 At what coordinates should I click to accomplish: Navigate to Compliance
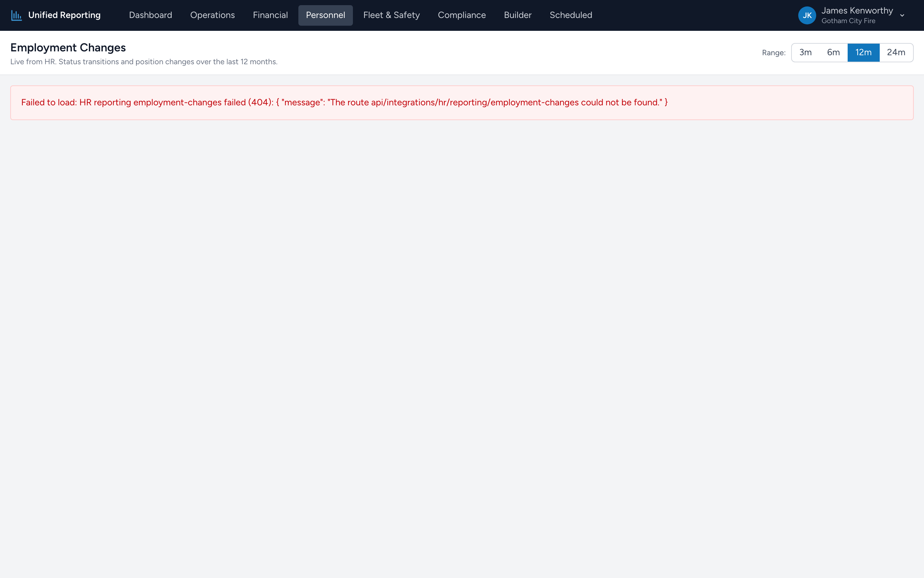click(462, 15)
